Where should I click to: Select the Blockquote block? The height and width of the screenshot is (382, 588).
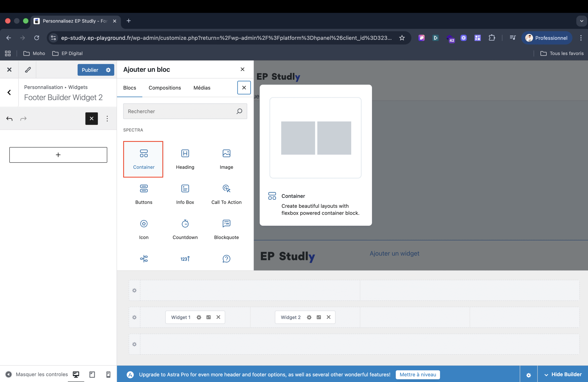[x=226, y=229]
